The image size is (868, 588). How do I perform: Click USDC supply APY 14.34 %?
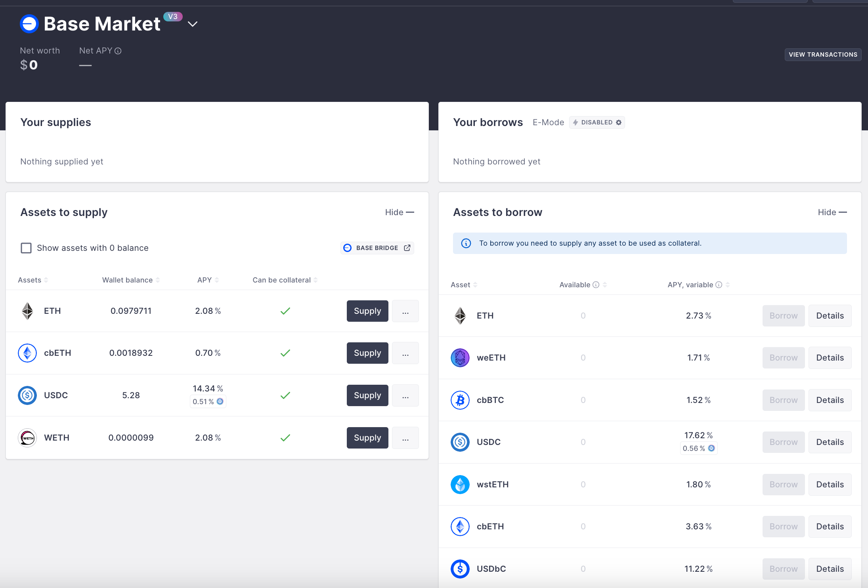[208, 389]
